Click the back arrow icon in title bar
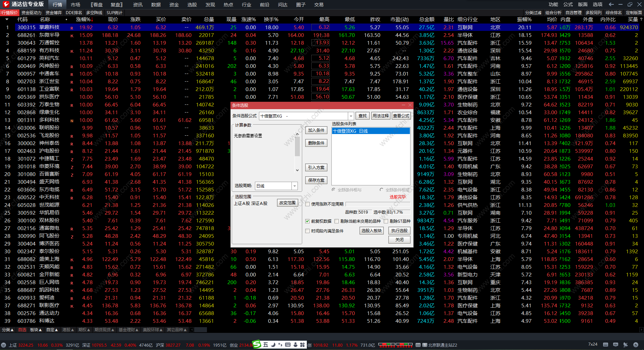Screen dimensions: 644x350 point(611,4)
